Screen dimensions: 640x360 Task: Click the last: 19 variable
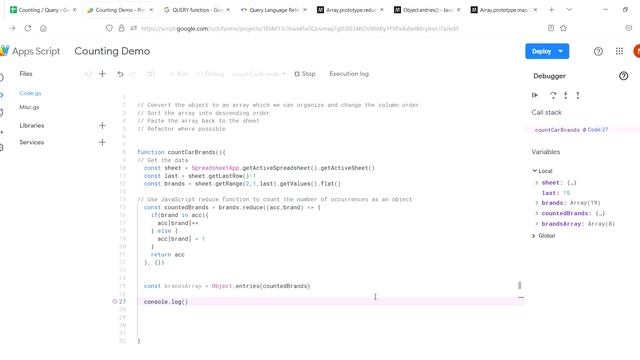coord(556,193)
